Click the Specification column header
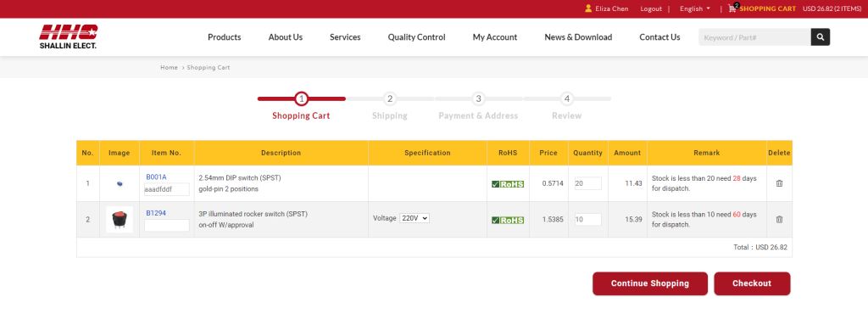Viewport: 868px width, 314px height. (x=427, y=153)
